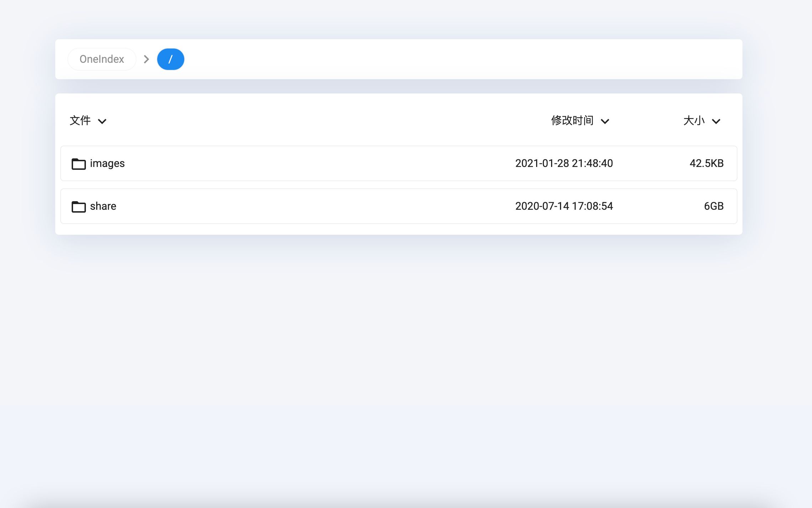Sort by 修改时间 column header
The height and width of the screenshot is (508, 812).
(x=572, y=121)
